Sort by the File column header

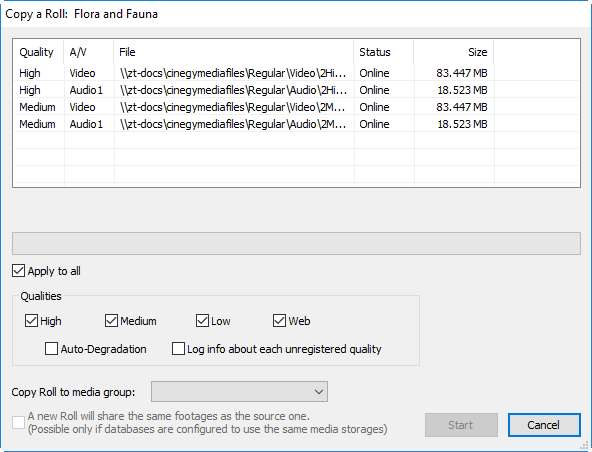pyautogui.click(x=234, y=52)
